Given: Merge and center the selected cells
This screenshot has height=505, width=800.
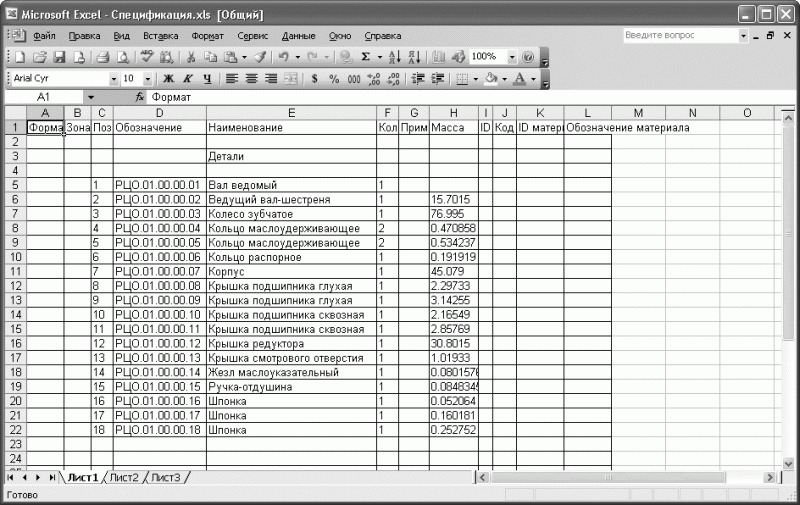Looking at the screenshot, I should point(291,79).
